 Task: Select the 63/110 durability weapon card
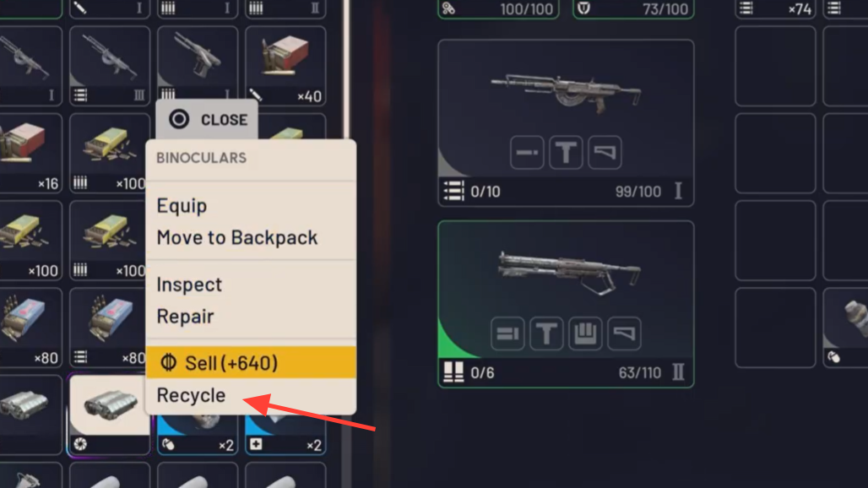click(x=566, y=304)
